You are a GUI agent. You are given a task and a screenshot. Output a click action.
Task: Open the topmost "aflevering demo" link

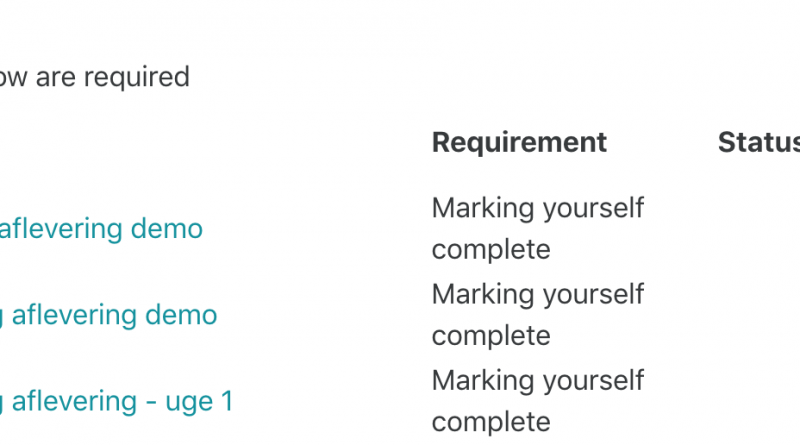[101, 229]
